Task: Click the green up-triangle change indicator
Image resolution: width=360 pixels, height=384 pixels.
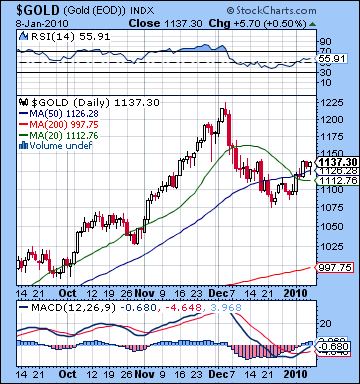Action: (312, 24)
